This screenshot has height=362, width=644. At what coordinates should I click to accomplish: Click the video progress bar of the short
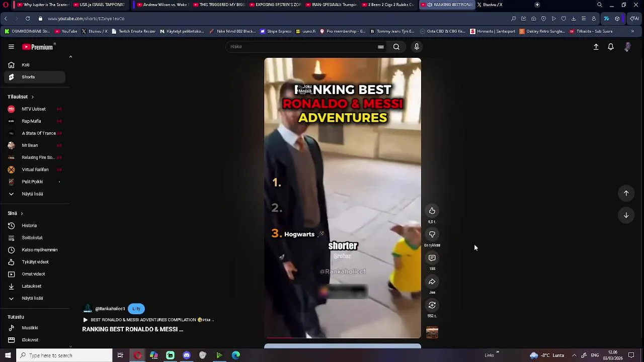pos(343,338)
